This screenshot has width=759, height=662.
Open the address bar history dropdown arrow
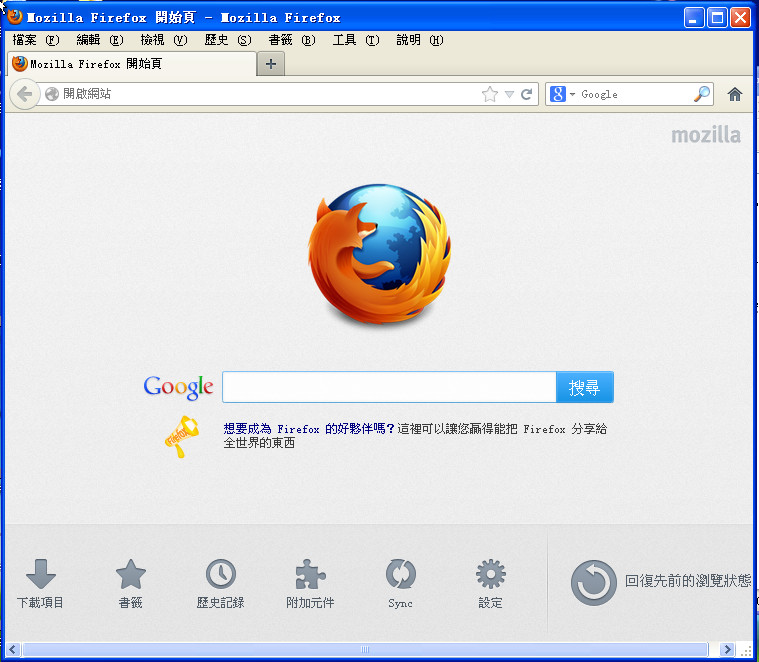[x=509, y=94]
